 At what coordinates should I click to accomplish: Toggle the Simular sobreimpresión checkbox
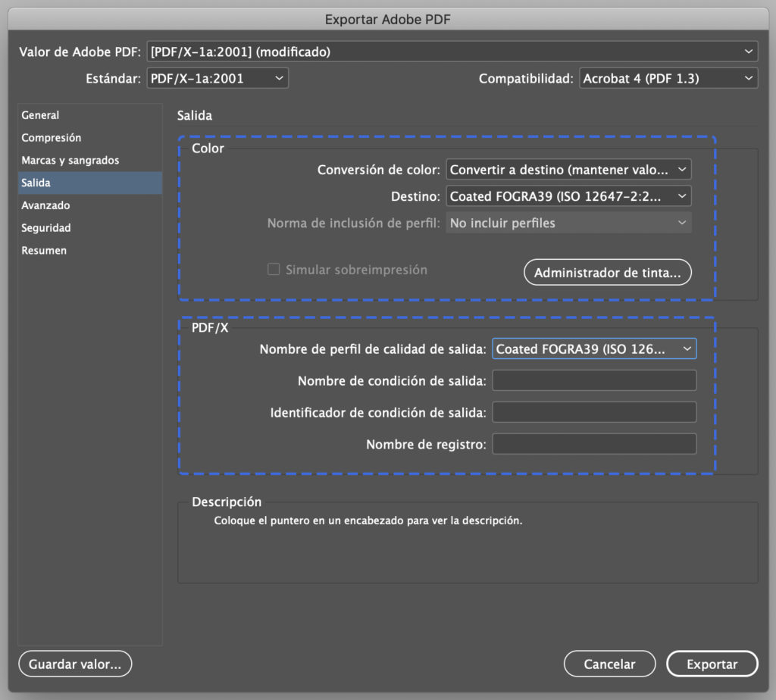(x=274, y=269)
